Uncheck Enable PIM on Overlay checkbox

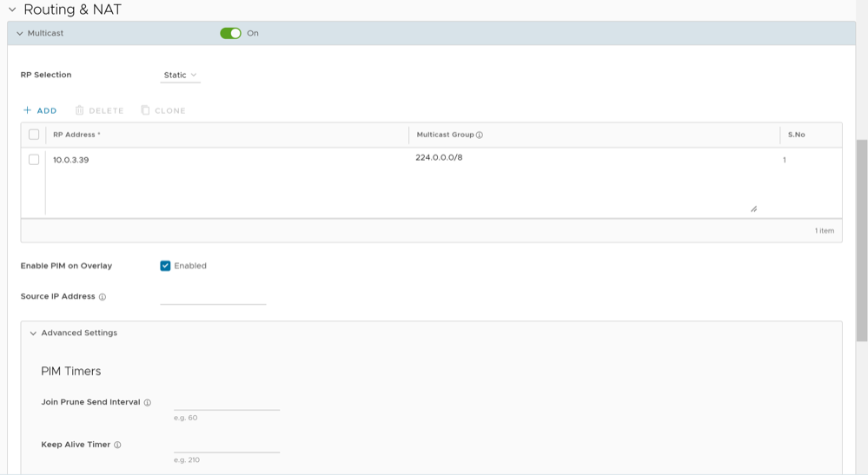coord(165,266)
